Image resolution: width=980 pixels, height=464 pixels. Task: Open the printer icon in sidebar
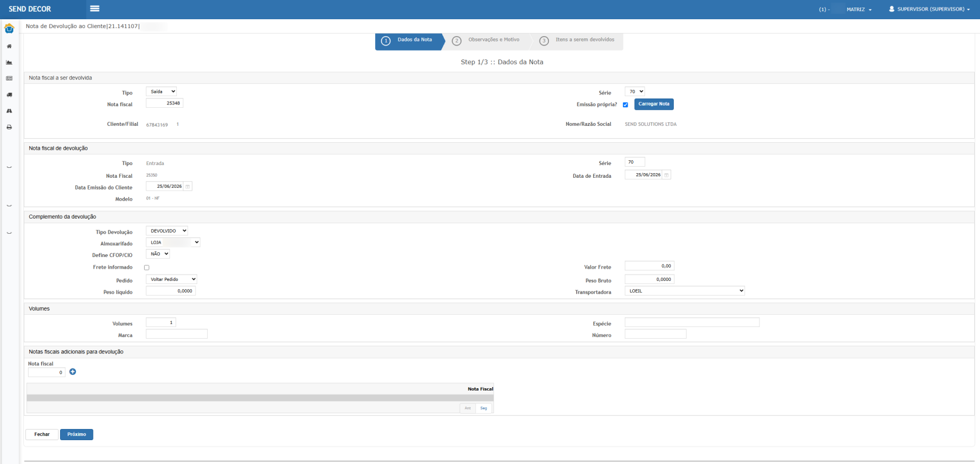pyautogui.click(x=9, y=127)
